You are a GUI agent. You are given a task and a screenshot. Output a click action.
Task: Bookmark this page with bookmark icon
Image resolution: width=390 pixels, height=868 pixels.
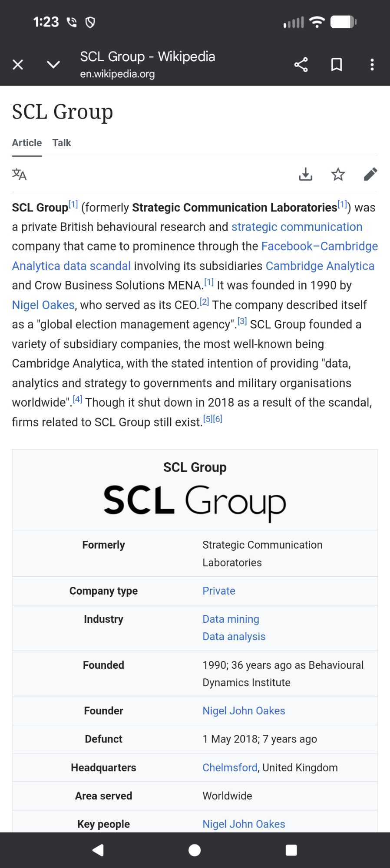tap(337, 65)
